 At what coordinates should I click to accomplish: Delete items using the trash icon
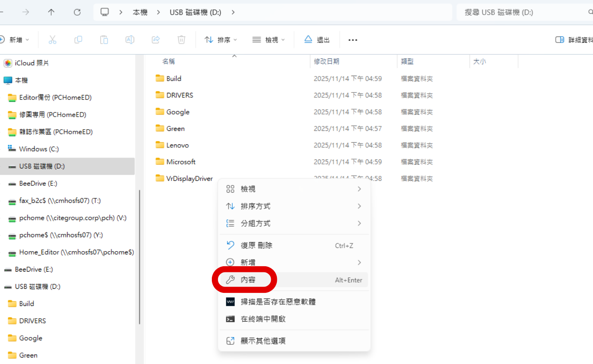tap(181, 39)
